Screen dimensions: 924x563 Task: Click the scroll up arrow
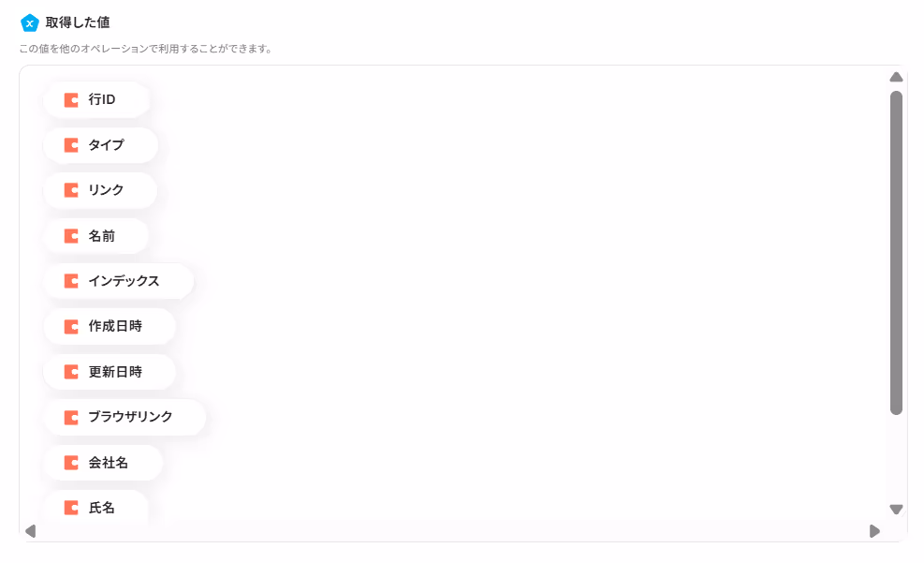(896, 77)
